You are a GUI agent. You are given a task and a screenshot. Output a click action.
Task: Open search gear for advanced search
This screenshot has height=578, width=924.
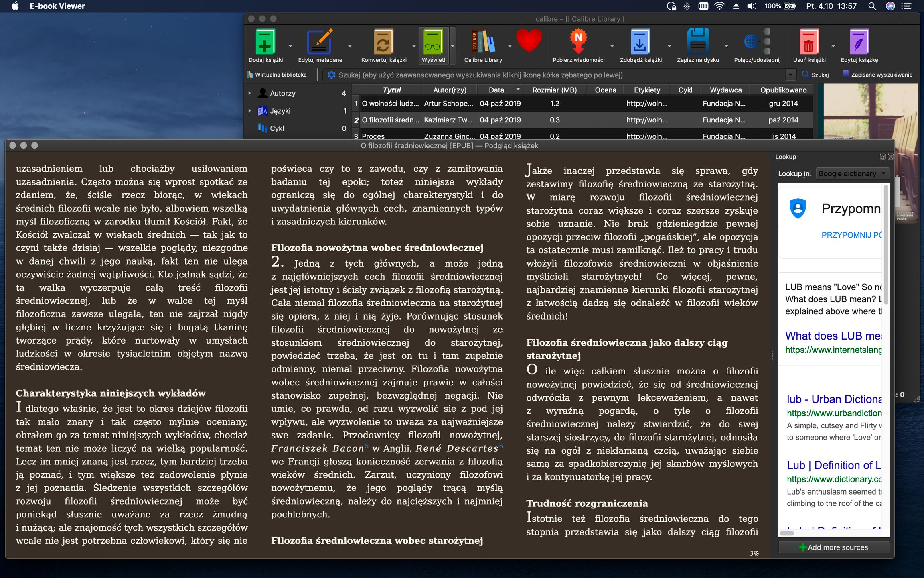click(331, 75)
